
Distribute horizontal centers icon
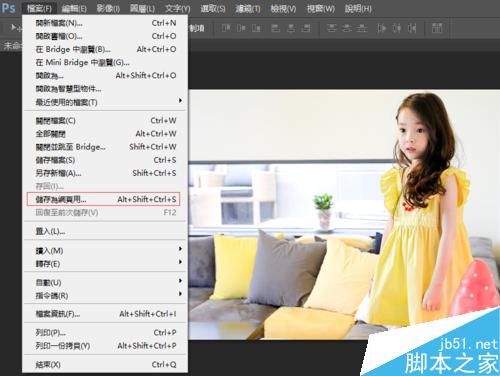[x=397, y=28]
